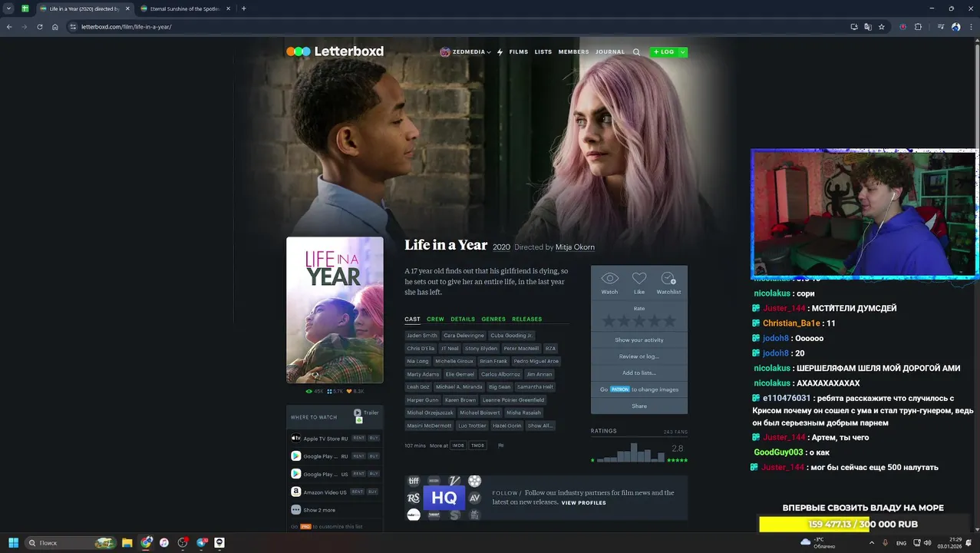This screenshot has width=980, height=553.
Task: Open the search magnifier icon in Letterboxd header
Action: pos(636,52)
